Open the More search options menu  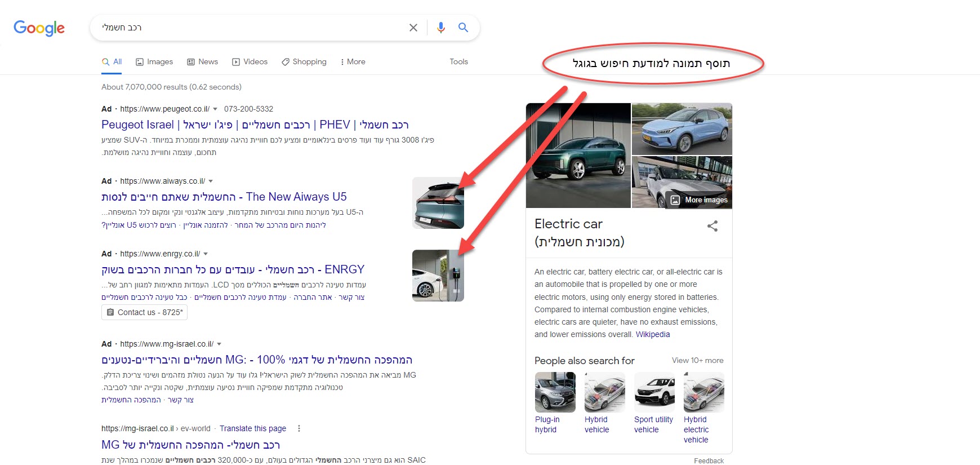353,62
